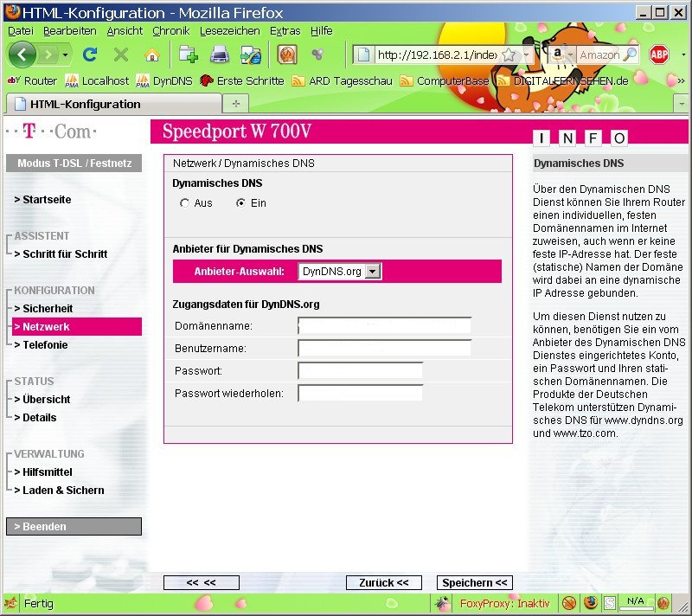692x616 pixels.
Task: Click the new tab folder-plus toolbar icon
Action: (x=189, y=55)
